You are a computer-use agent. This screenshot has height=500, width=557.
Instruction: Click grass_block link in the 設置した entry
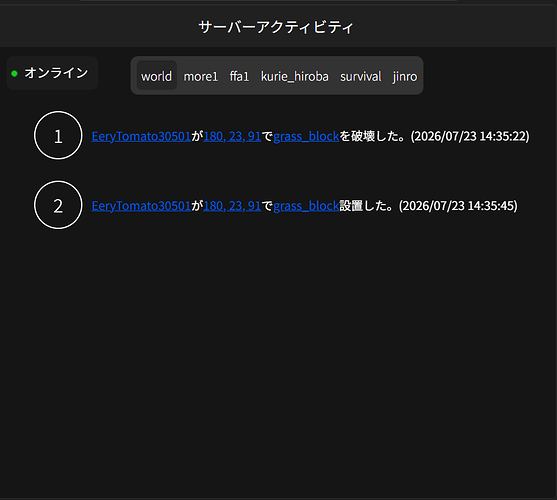click(306, 206)
